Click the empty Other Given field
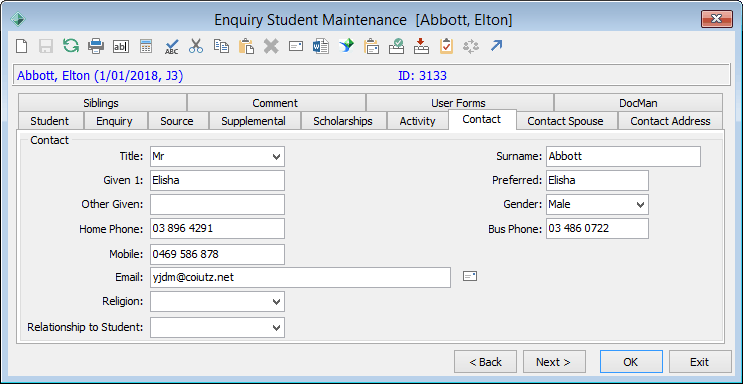The image size is (743, 384). coord(217,204)
